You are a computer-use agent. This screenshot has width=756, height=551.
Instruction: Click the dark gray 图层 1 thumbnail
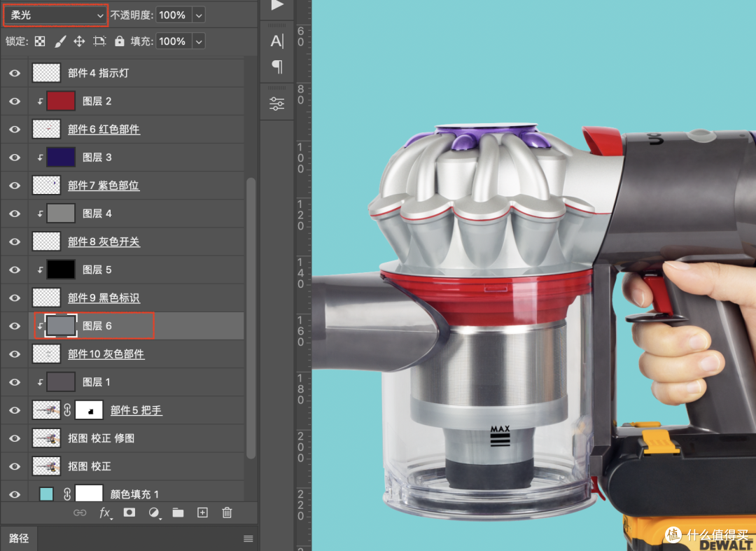point(61,382)
